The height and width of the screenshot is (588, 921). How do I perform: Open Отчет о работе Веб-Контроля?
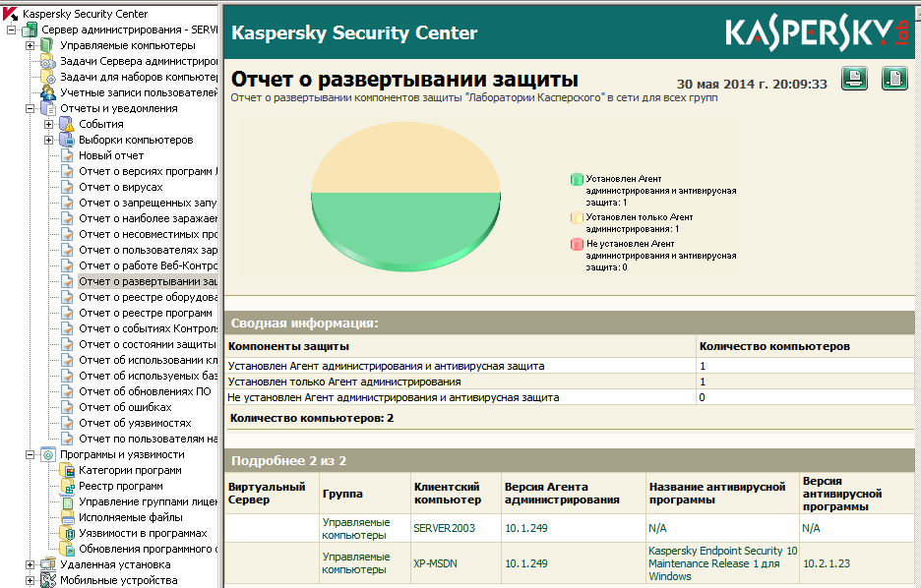[x=148, y=265]
